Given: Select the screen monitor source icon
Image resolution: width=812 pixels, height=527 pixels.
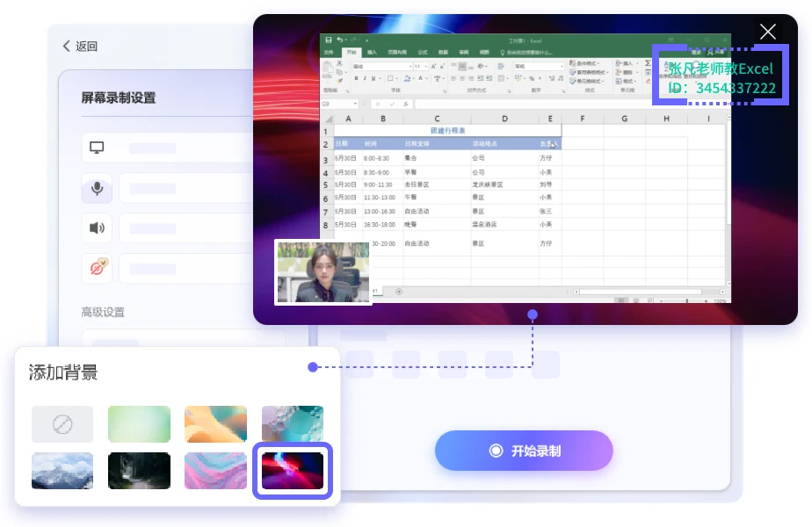Looking at the screenshot, I should 97,148.
